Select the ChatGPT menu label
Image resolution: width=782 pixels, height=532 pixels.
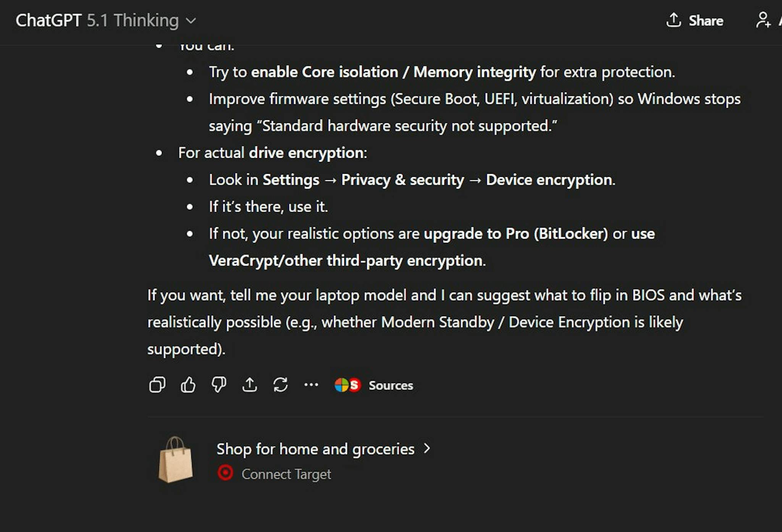tap(49, 20)
